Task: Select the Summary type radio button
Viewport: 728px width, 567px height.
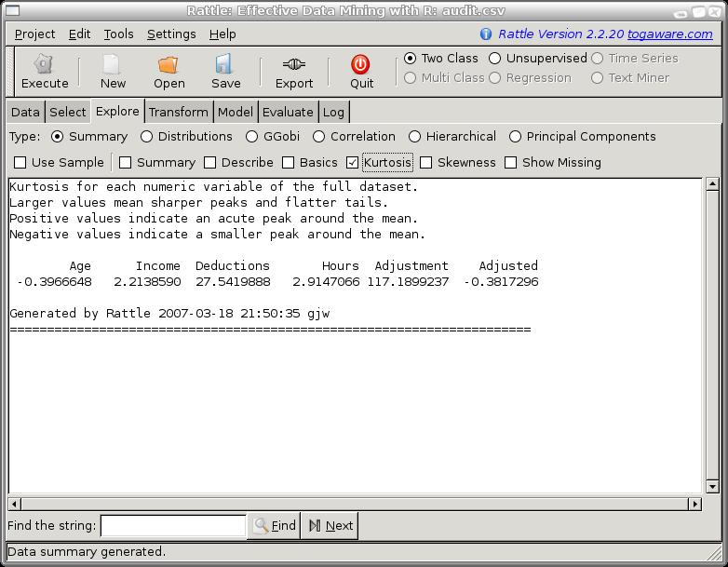Action: click(x=57, y=137)
